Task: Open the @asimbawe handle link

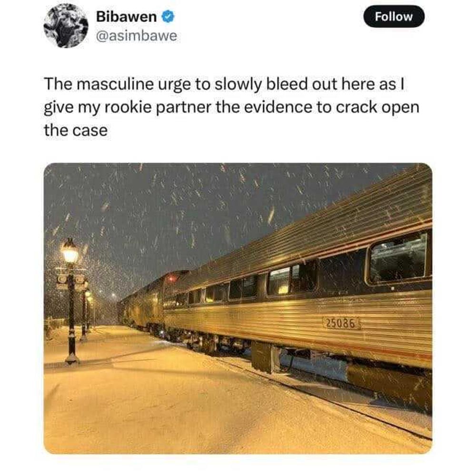Action: [x=136, y=36]
